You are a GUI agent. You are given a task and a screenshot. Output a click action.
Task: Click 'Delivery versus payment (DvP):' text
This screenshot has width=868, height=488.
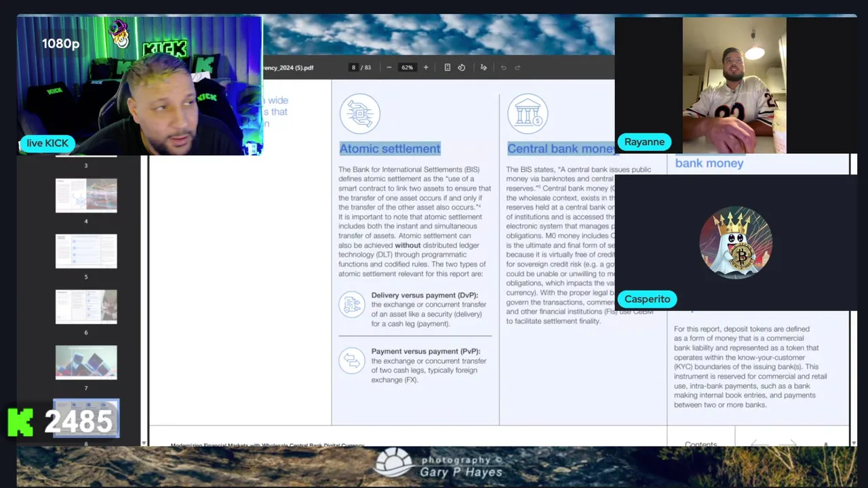point(425,296)
